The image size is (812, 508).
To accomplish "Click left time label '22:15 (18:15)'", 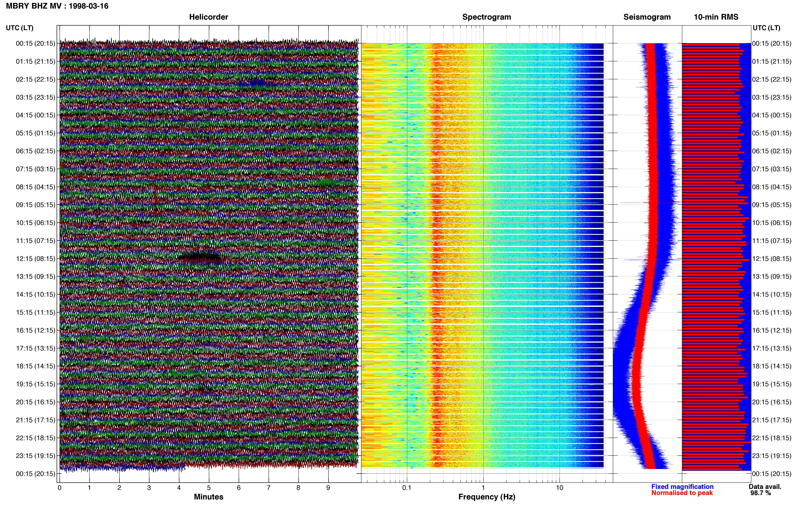I will point(35,438).
